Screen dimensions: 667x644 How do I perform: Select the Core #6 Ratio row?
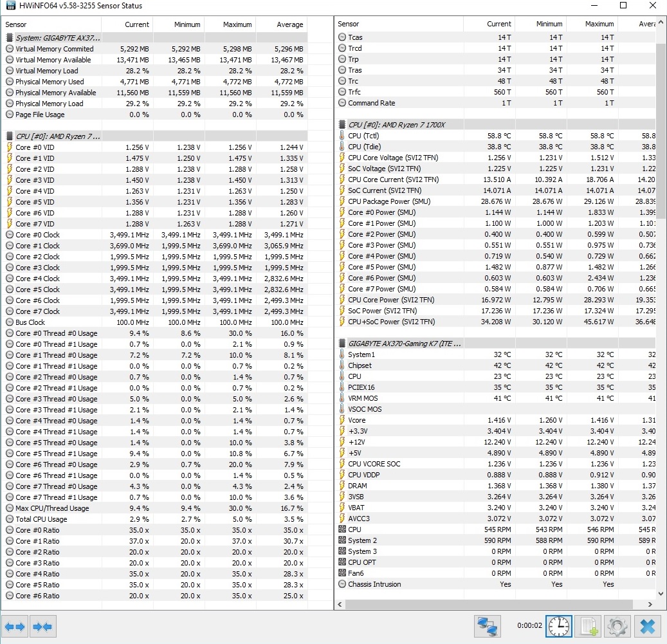point(155,596)
